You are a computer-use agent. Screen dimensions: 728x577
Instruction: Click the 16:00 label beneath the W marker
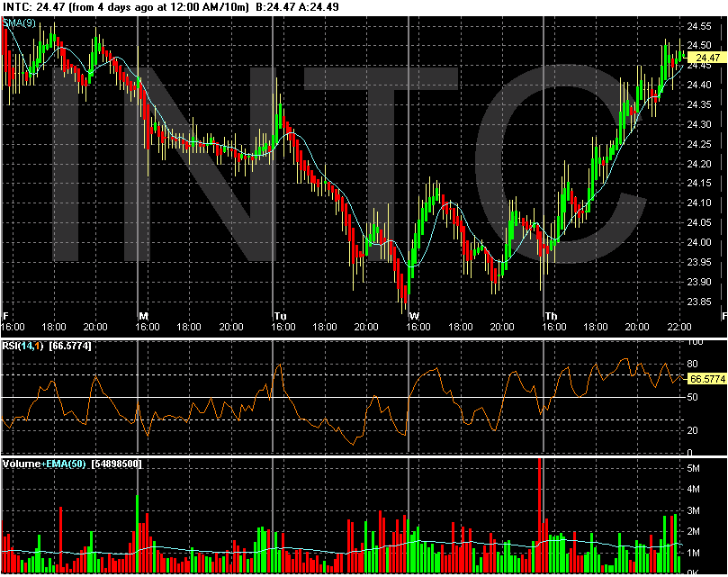click(418, 327)
